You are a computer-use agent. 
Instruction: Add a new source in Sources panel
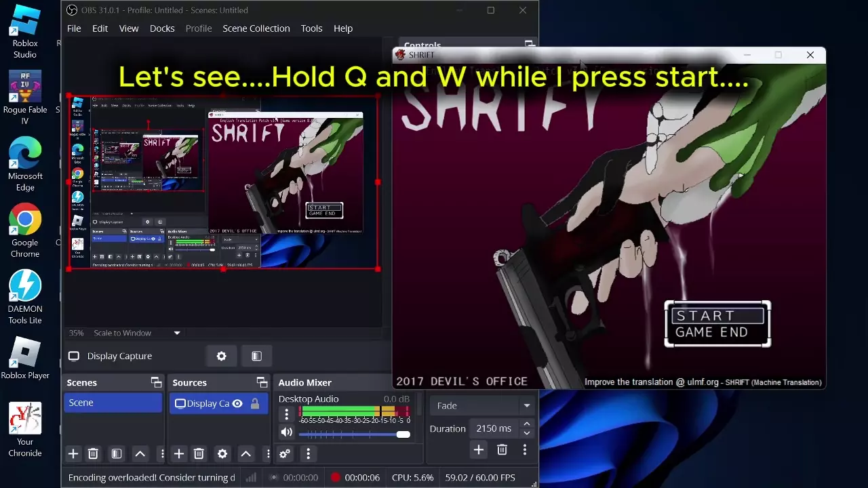179,453
